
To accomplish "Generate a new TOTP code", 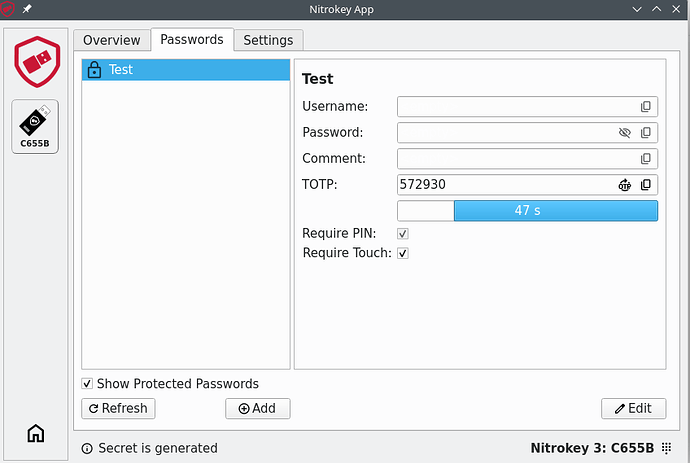I will tap(624, 185).
